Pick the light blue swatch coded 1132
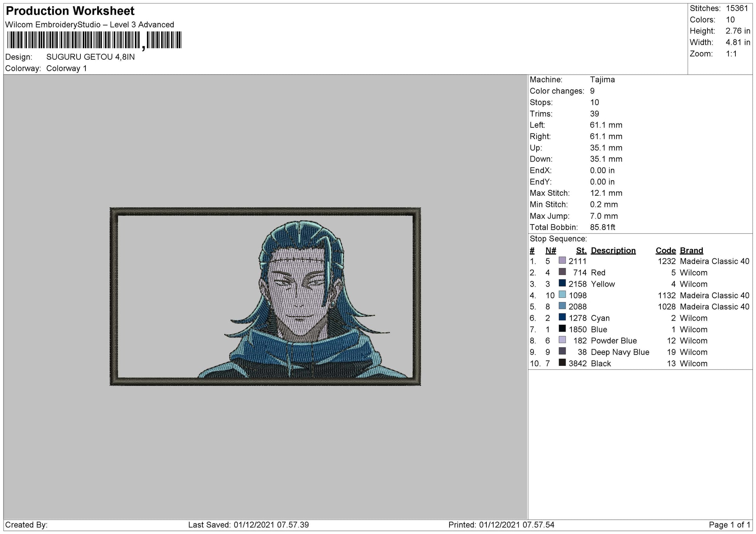 pos(562,294)
